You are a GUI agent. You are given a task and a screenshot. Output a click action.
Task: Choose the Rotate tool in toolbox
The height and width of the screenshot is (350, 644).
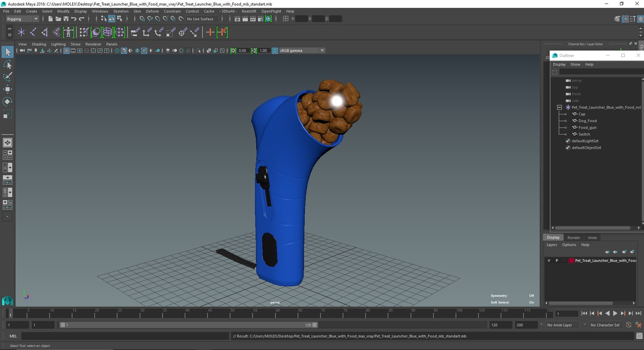pyautogui.click(x=7, y=102)
